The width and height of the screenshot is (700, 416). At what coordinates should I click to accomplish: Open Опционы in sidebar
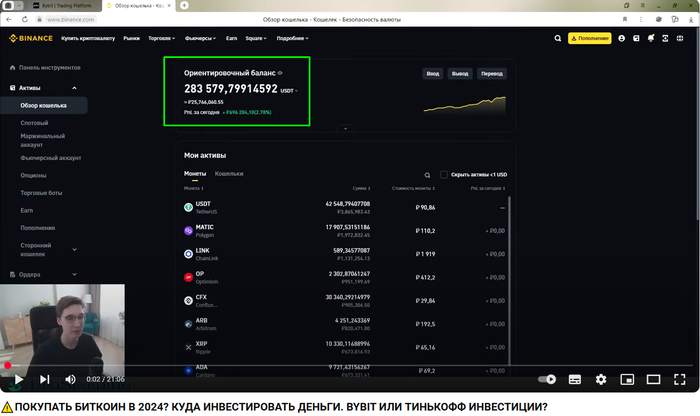[33, 175]
